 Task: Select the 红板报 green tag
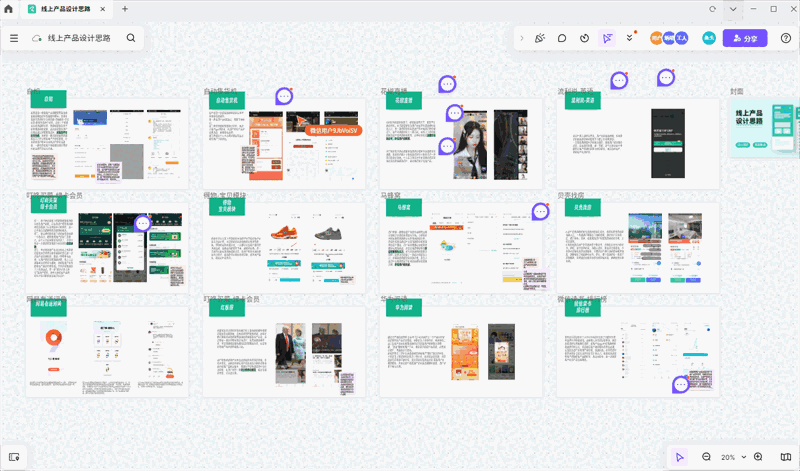(227, 308)
